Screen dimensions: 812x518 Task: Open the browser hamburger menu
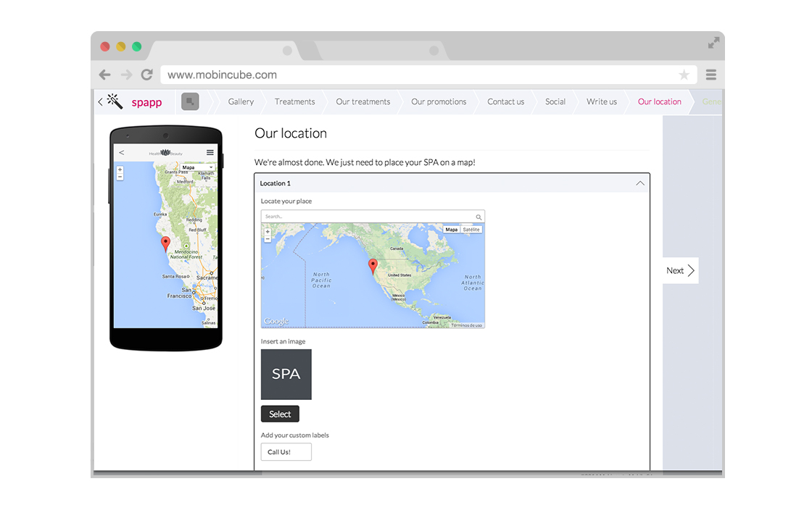711,75
